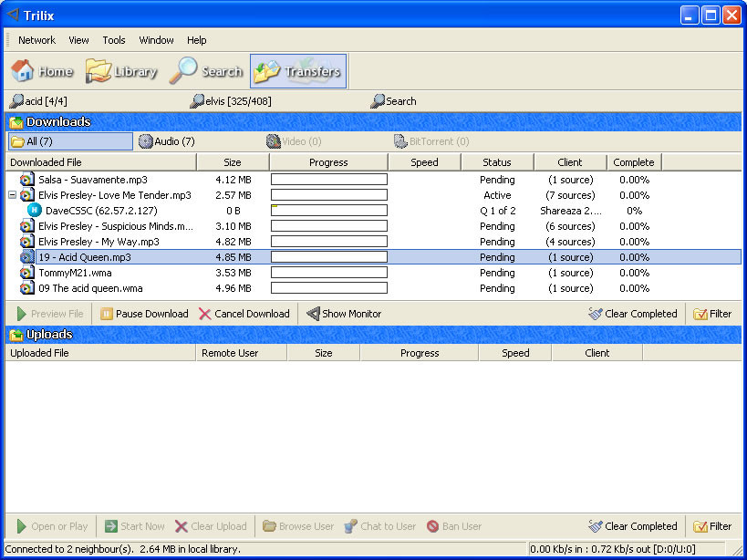This screenshot has height=560, width=747.
Task: Sort downloads by Downloaded File column
Action: coord(101,162)
